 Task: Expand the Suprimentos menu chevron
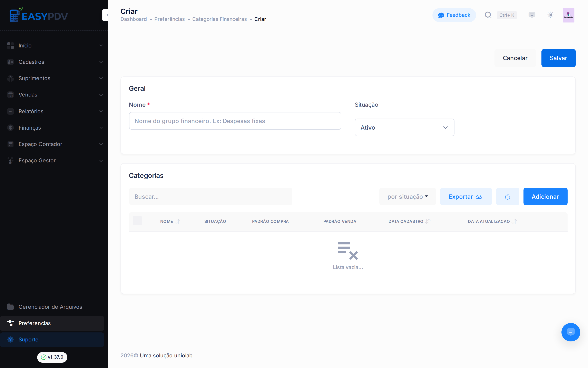(x=101, y=78)
